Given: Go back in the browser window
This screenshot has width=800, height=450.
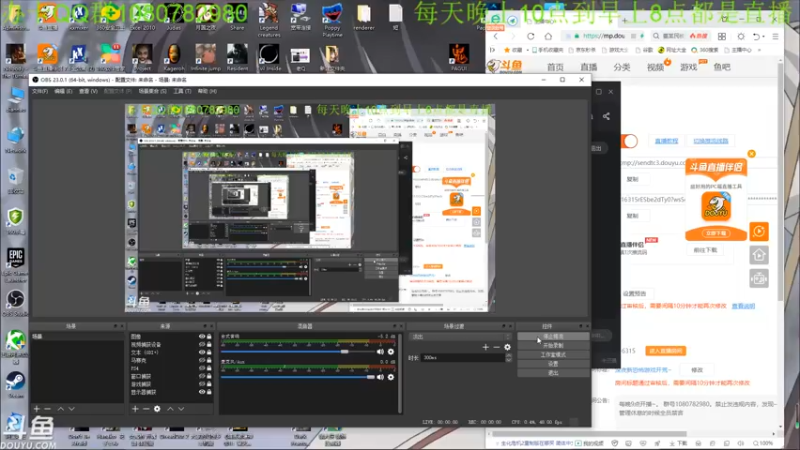Looking at the screenshot, I should pos(495,36).
